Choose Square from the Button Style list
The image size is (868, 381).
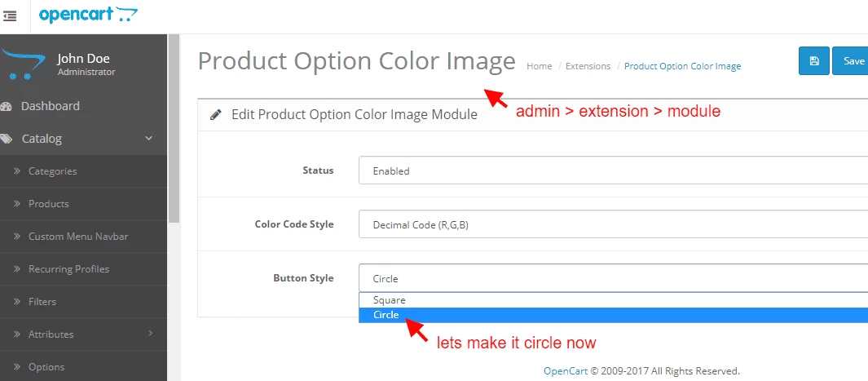390,300
